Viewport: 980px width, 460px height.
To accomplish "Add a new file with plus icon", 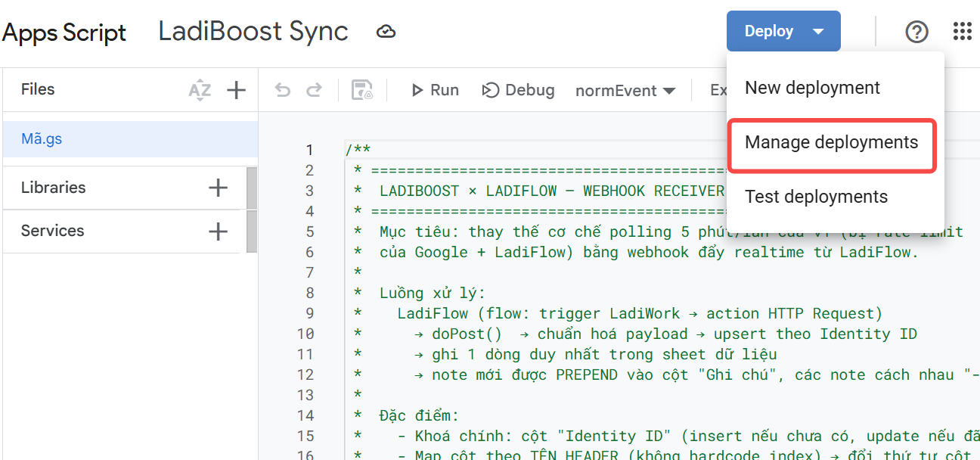I will click(x=237, y=91).
